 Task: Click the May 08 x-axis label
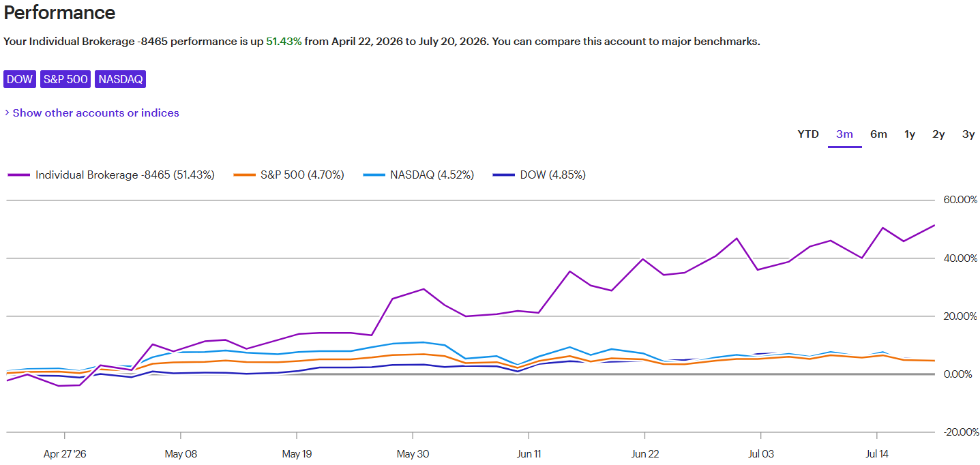coord(181,454)
